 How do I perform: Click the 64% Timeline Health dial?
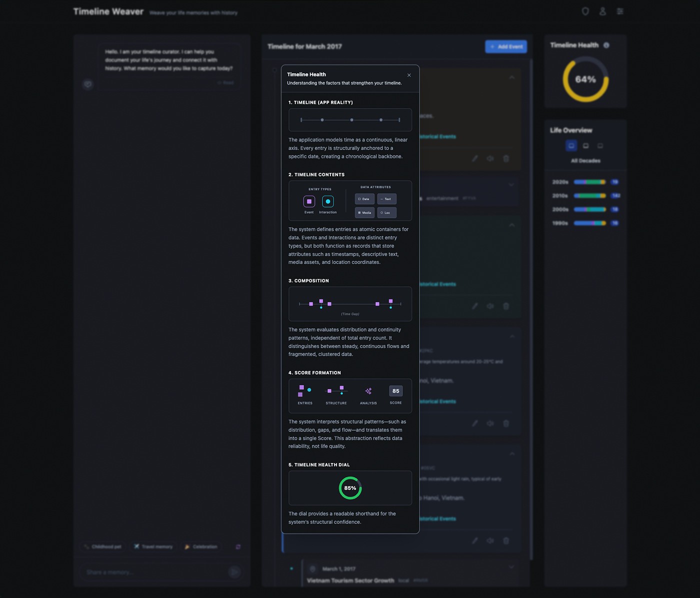[585, 79]
